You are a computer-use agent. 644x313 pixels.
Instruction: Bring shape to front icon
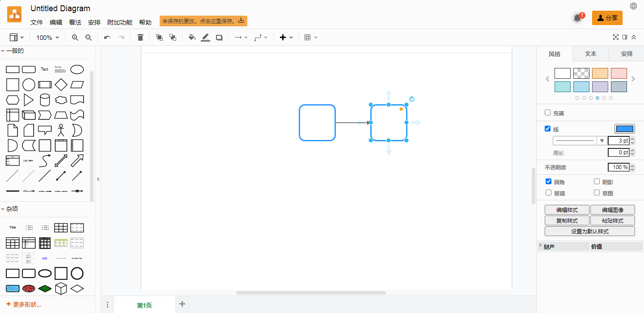click(x=159, y=38)
